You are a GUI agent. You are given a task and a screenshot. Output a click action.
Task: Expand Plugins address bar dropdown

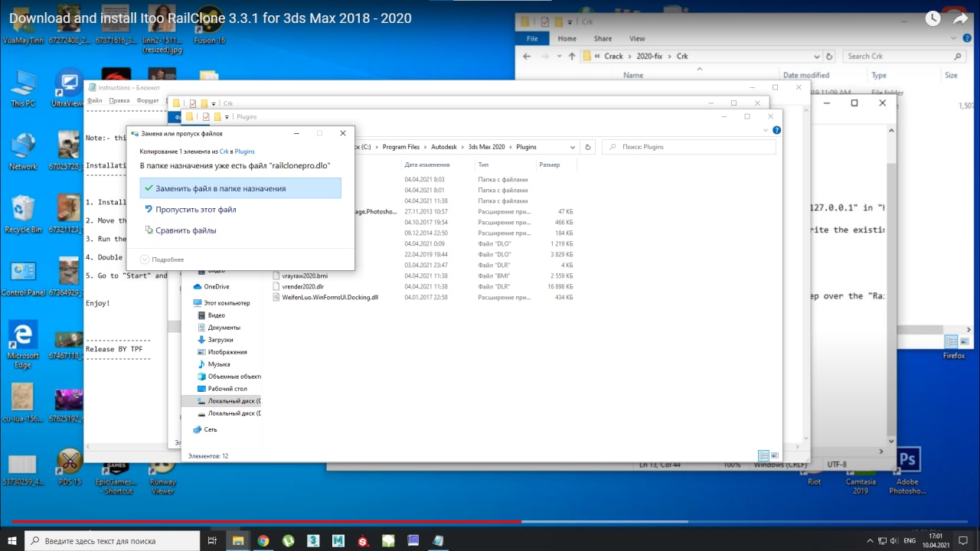tap(572, 147)
